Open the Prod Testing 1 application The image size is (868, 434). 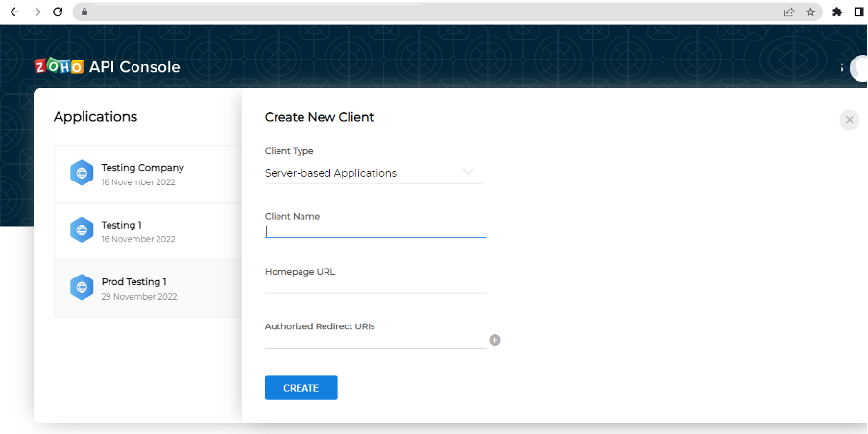[148, 288]
